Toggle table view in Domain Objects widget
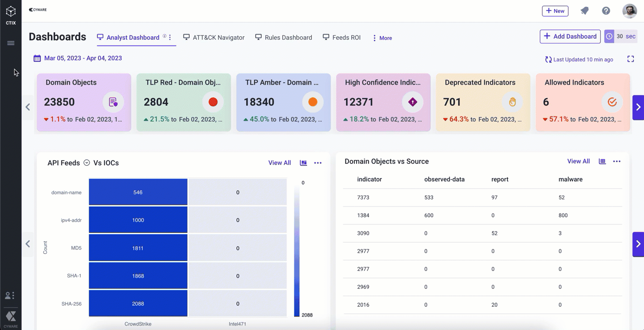Viewport: 644px width, 330px height. [x=602, y=161]
